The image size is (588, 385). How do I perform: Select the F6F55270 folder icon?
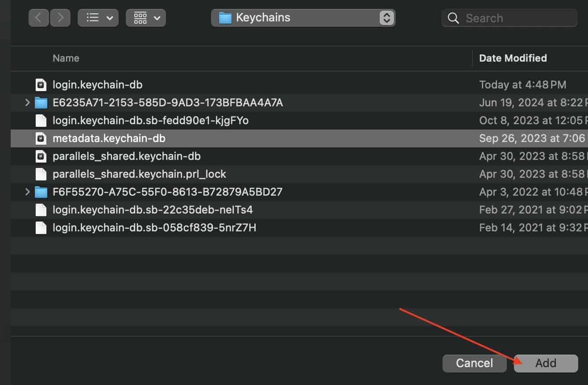[x=41, y=192]
